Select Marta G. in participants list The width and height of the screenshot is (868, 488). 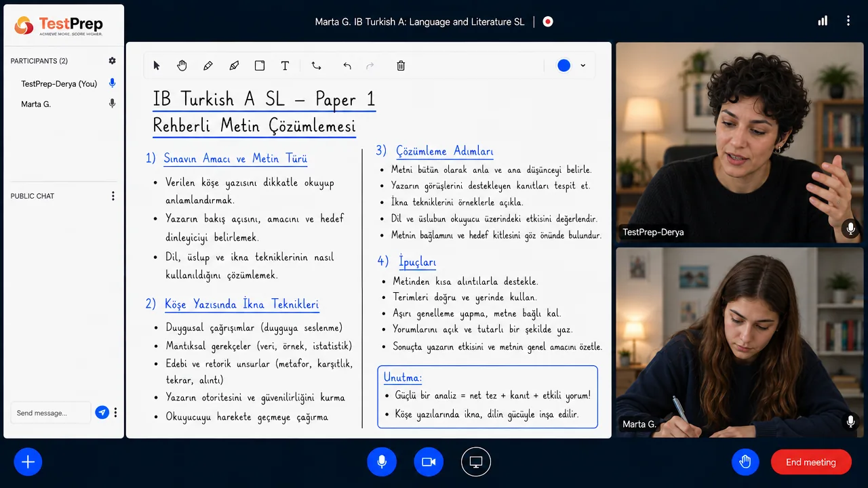coord(36,104)
